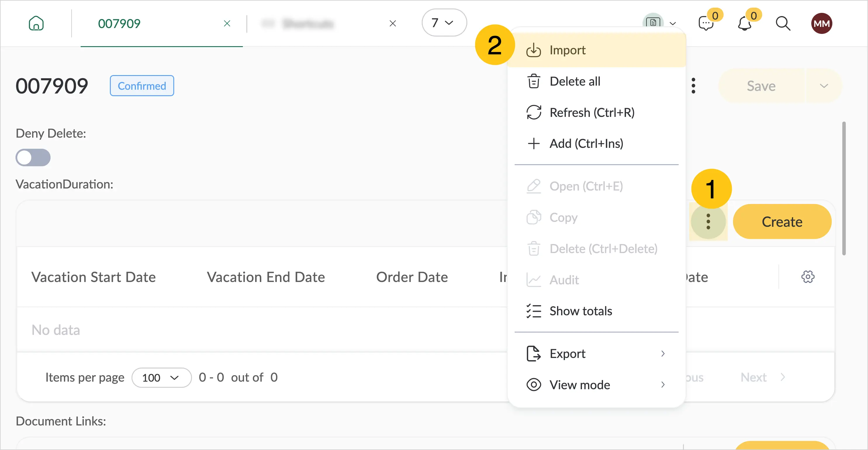
Task: Click the eye icon beside View mode
Action: 534,384
